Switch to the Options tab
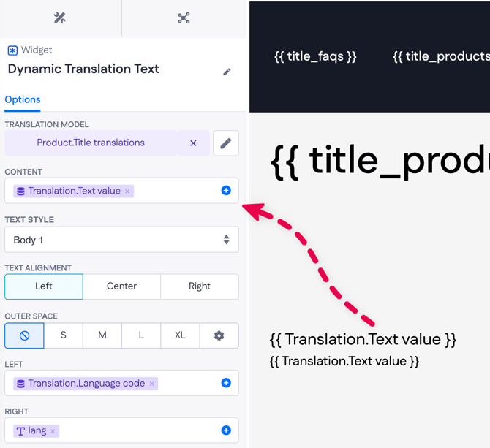 (23, 99)
